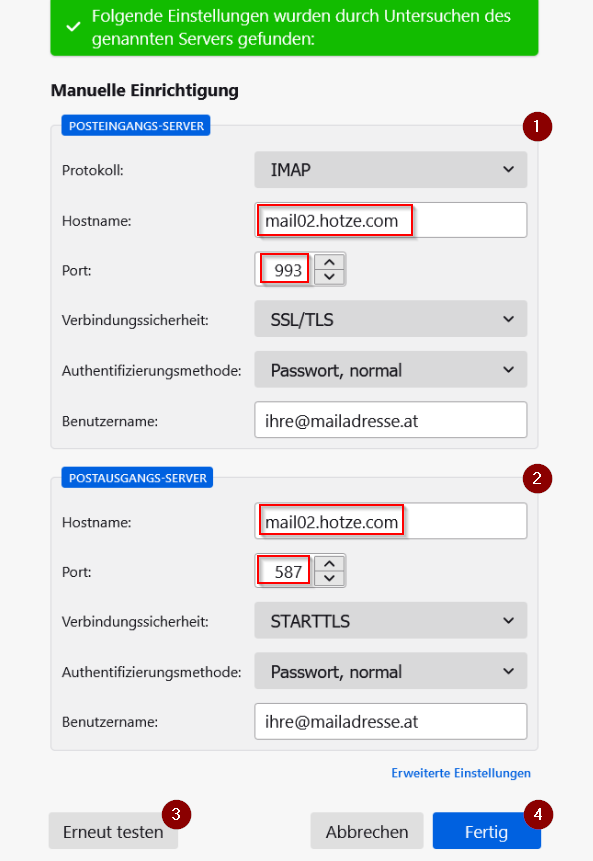Open outgoing authentication method dropdown
Screen dimensions: 593x861
(x=390, y=671)
